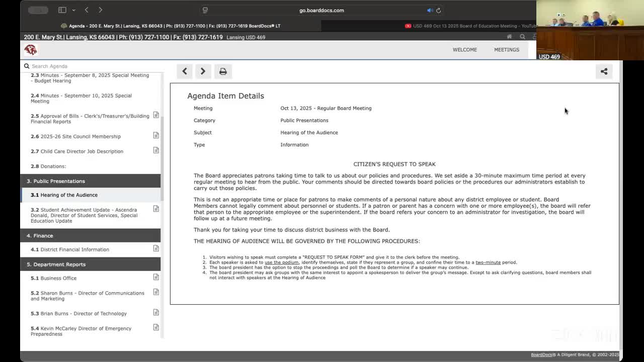Collapse the 4. Finance section header

point(91,236)
